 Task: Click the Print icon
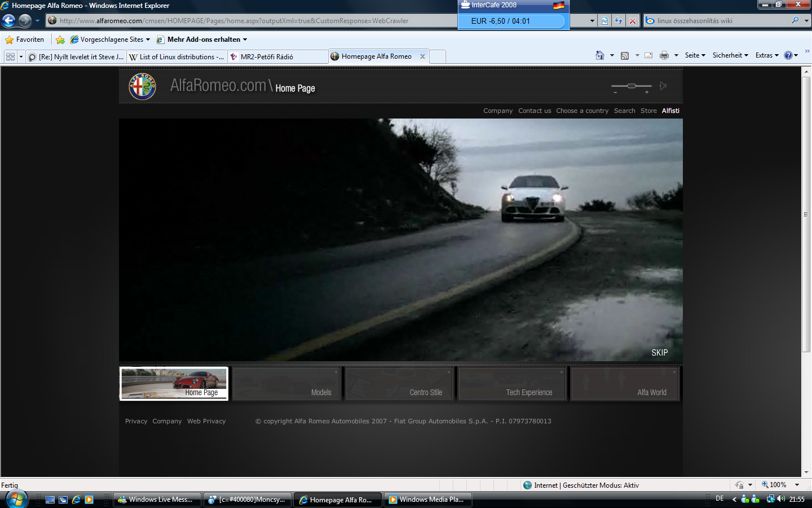(664, 55)
